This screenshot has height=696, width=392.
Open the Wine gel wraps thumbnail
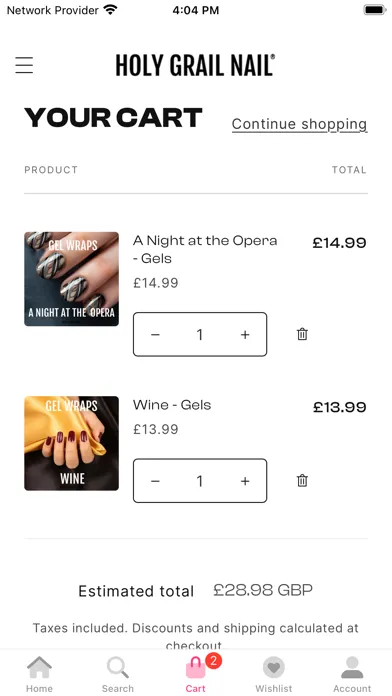point(71,443)
